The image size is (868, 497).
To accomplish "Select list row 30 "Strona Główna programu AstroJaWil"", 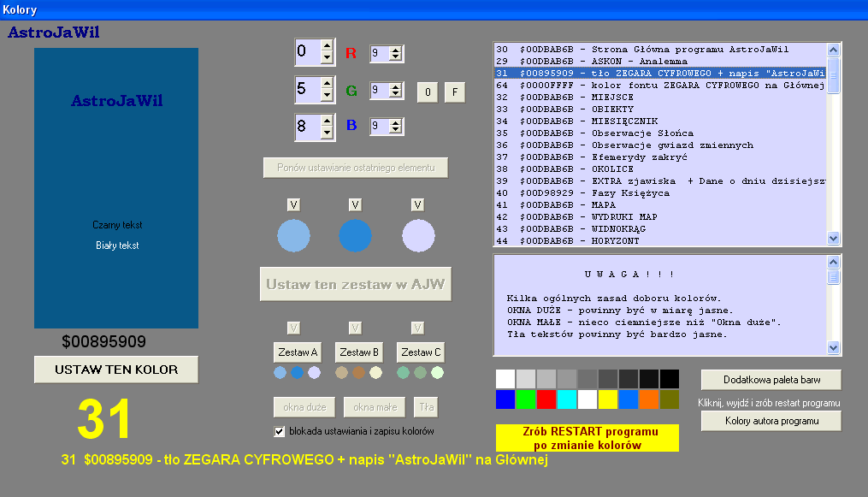I will 660,50.
